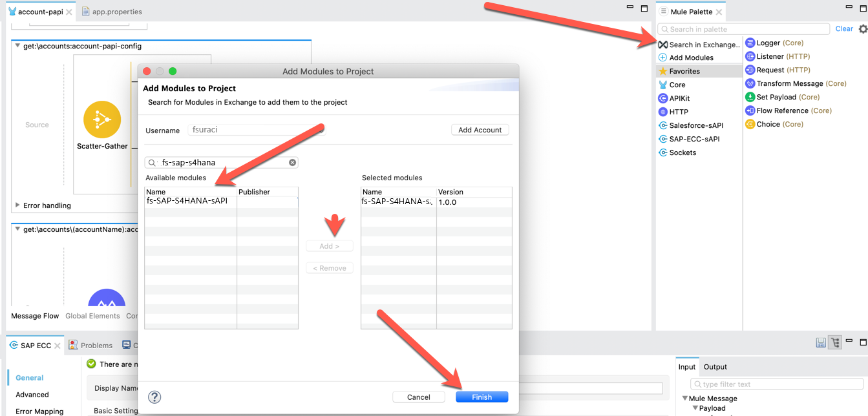Open palette settings gear

(863, 29)
